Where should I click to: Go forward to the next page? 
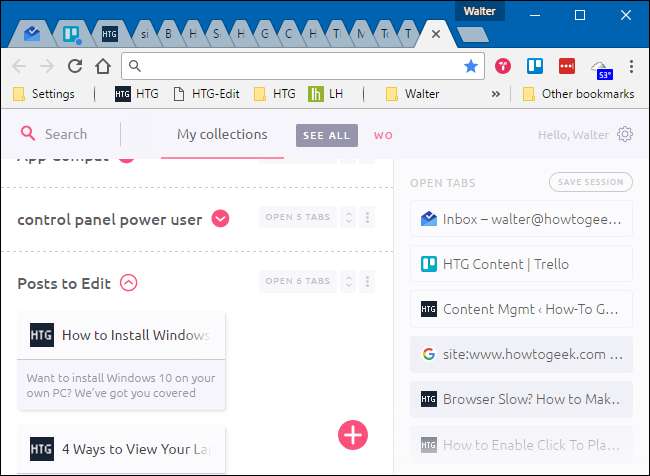(x=47, y=66)
